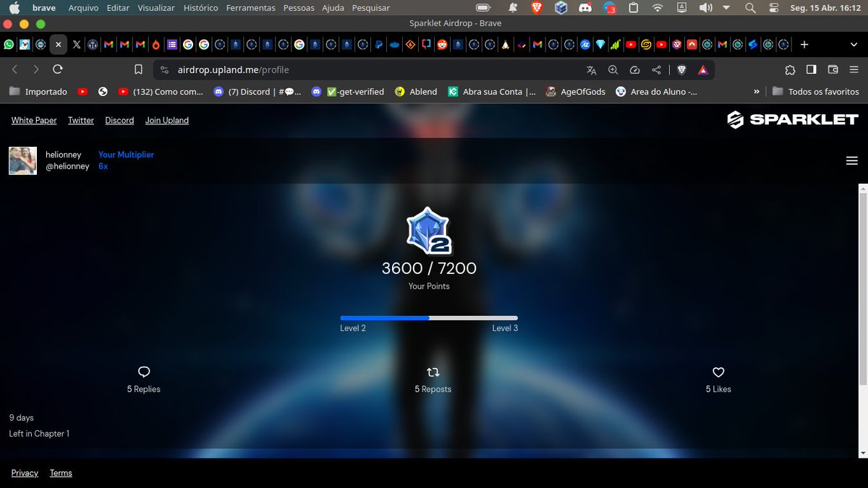The height and width of the screenshot is (488, 868).
Task: Open the AgeOfGods bookmark
Action: 576,92
